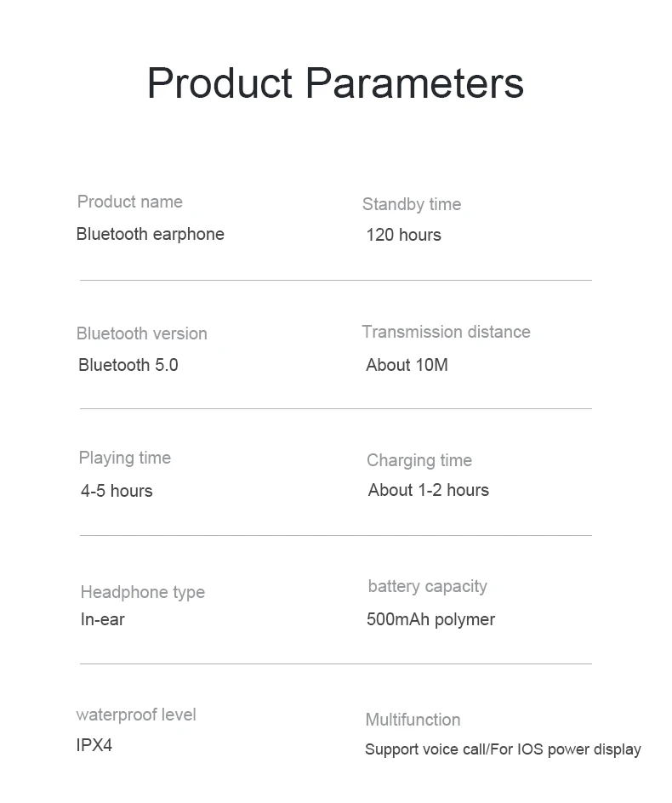
Task: Select the Product name label
Action: [129, 202]
